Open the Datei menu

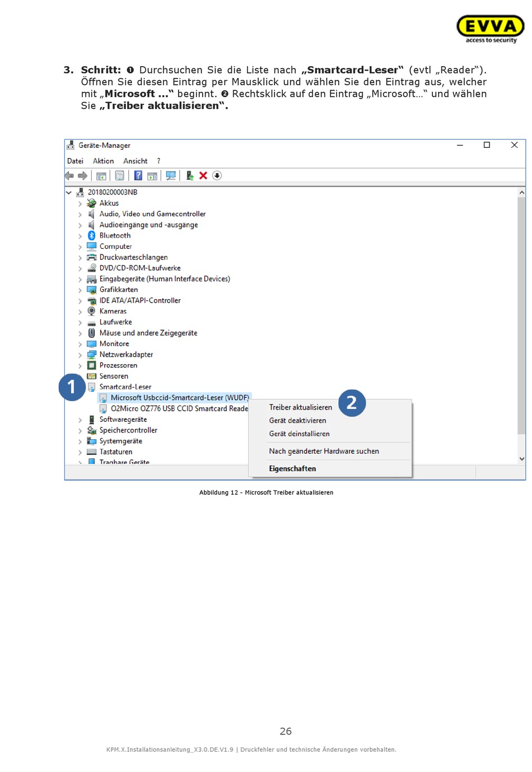pos(75,161)
